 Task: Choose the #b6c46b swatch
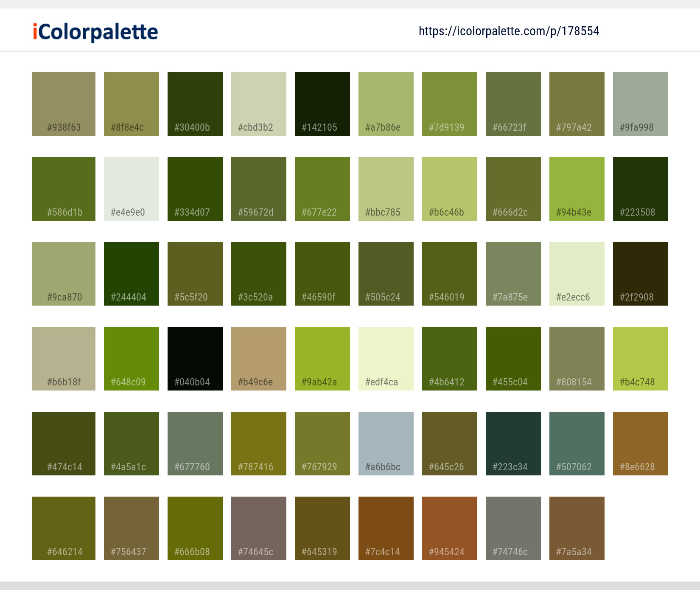(x=450, y=189)
